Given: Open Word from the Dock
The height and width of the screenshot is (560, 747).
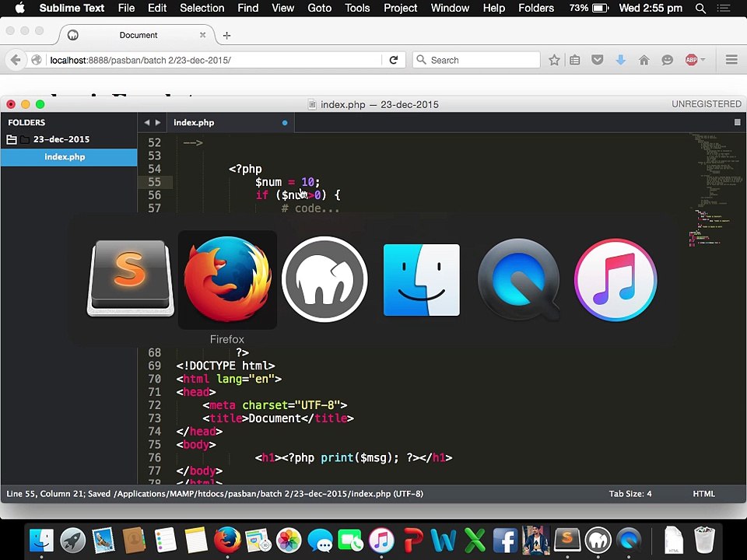Looking at the screenshot, I should (x=443, y=541).
